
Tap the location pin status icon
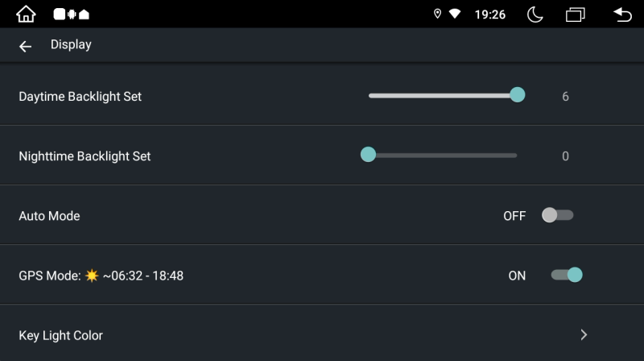[437, 14]
